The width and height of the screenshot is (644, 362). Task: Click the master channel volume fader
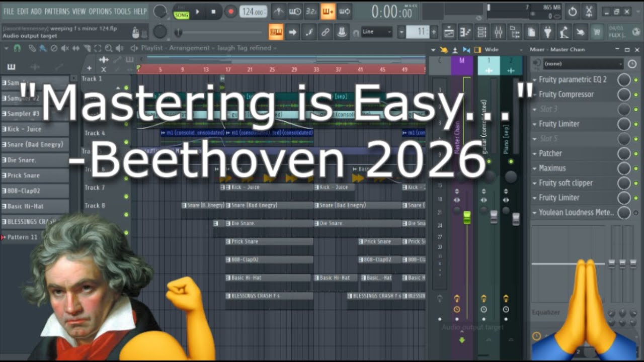467,217
